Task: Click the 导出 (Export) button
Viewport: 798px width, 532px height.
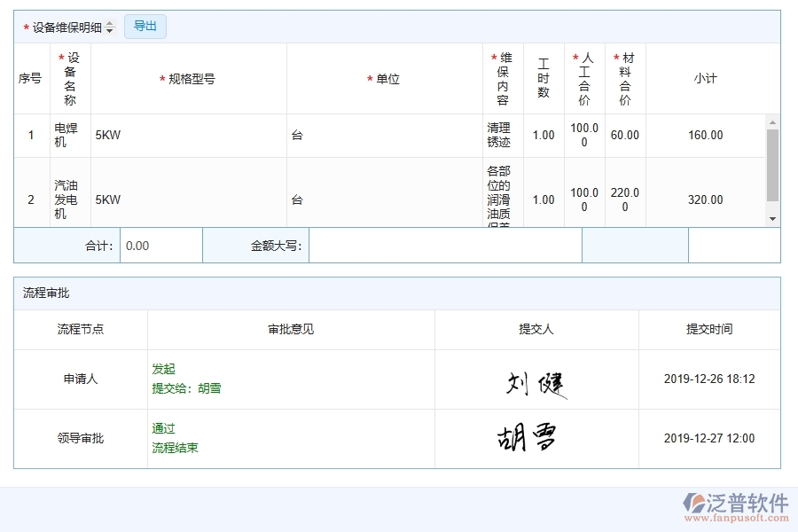Action: pyautogui.click(x=145, y=27)
